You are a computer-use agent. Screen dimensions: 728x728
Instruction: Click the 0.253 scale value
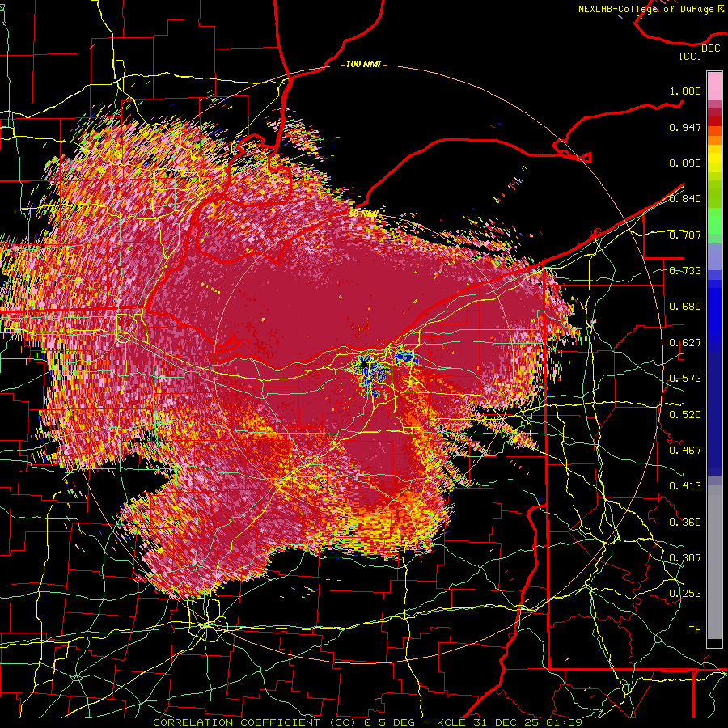[685, 594]
